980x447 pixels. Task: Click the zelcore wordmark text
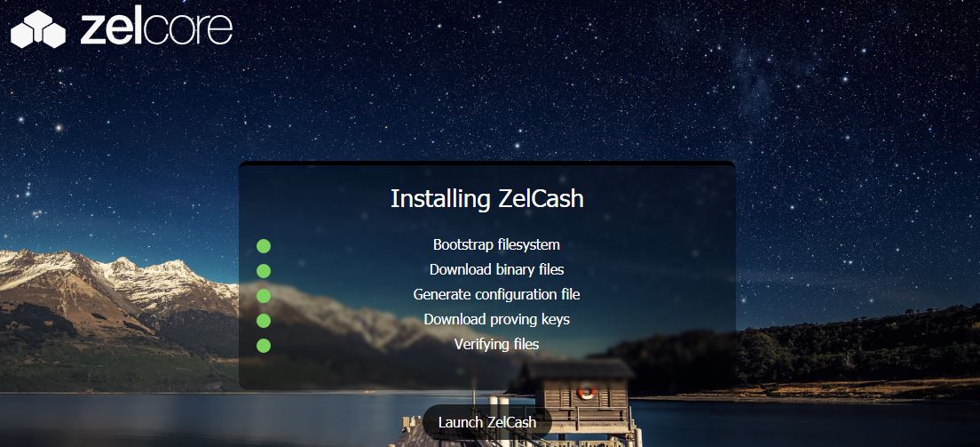coord(156,29)
